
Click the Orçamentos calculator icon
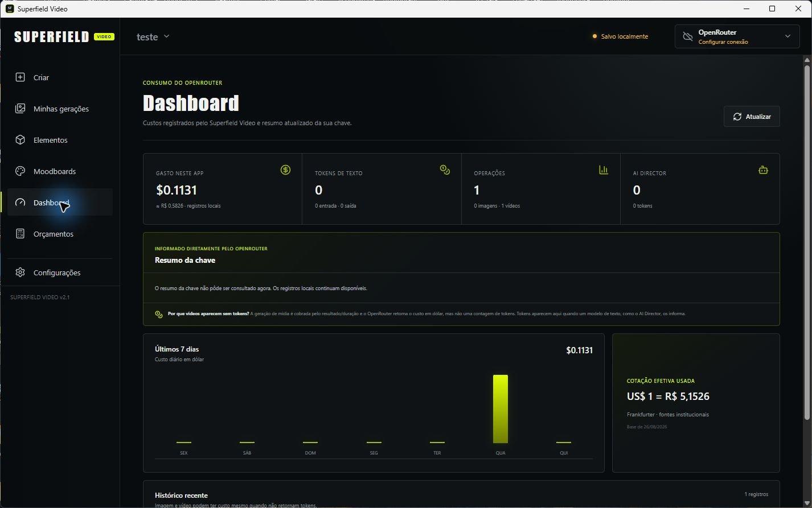point(20,233)
